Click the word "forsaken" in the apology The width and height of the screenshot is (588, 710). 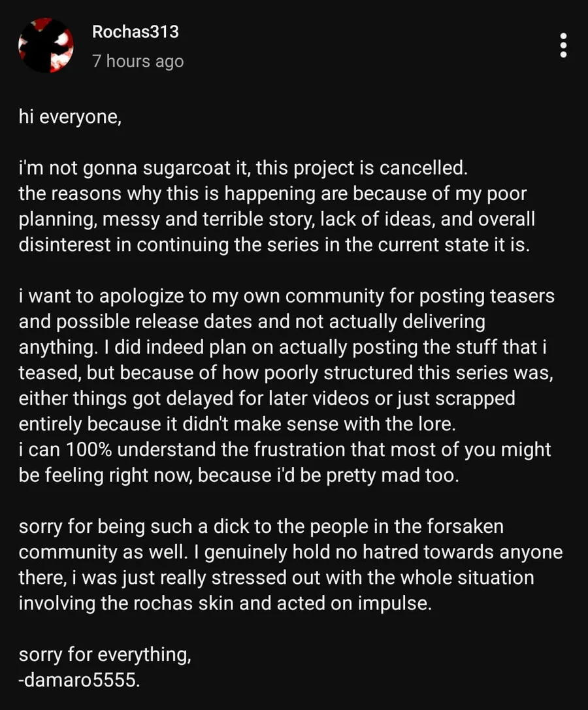pos(463,526)
